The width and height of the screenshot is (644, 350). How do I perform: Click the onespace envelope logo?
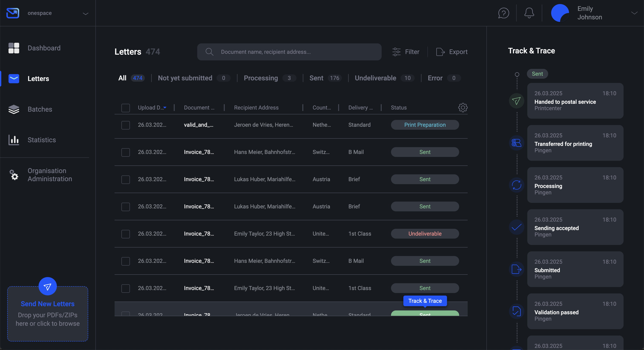coord(13,13)
